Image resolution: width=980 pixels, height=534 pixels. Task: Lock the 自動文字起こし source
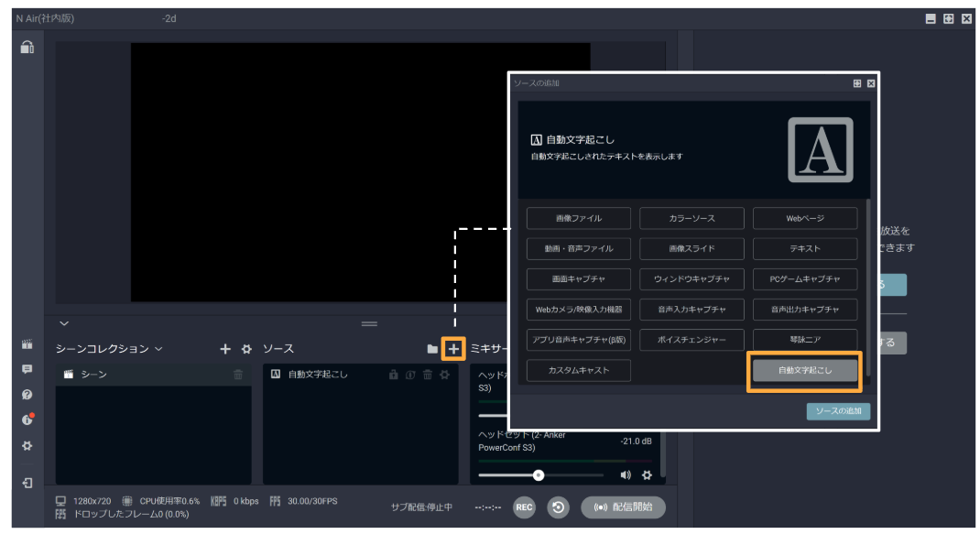[394, 374]
